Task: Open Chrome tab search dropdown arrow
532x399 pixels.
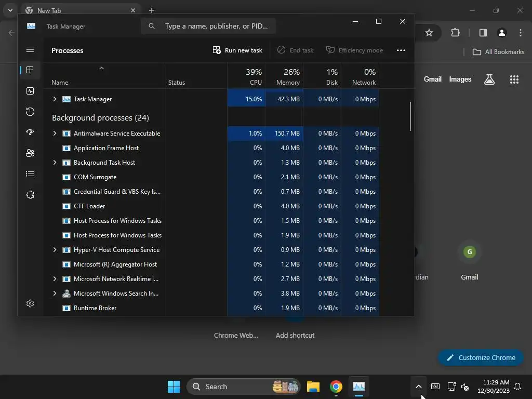Action: [10, 10]
